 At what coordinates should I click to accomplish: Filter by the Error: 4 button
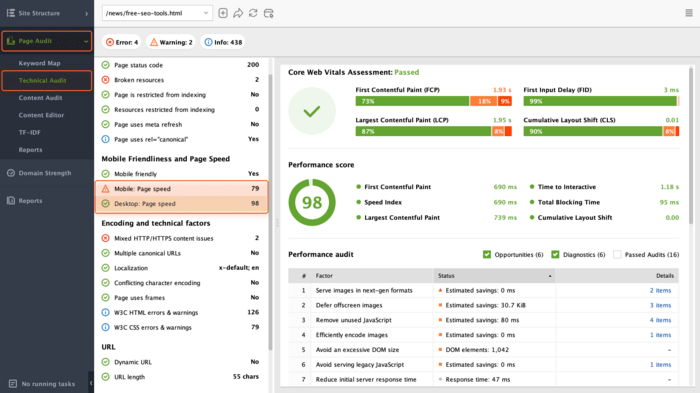tap(121, 42)
